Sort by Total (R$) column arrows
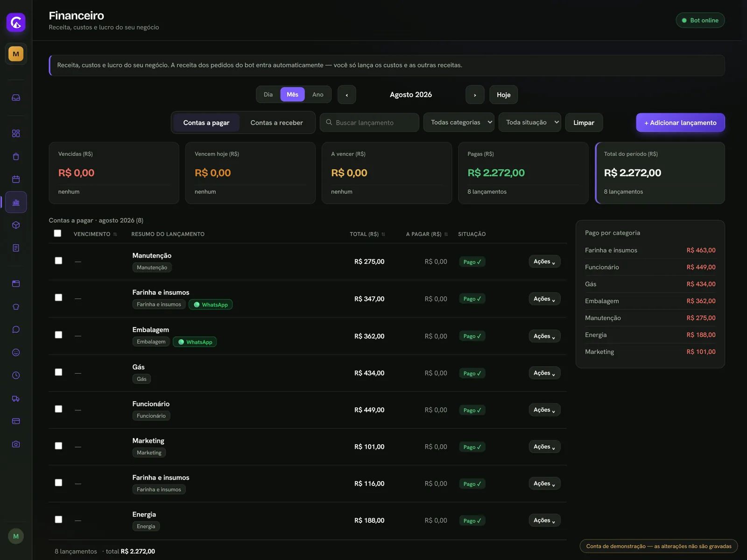The width and height of the screenshot is (747, 560). tap(383, 234)
